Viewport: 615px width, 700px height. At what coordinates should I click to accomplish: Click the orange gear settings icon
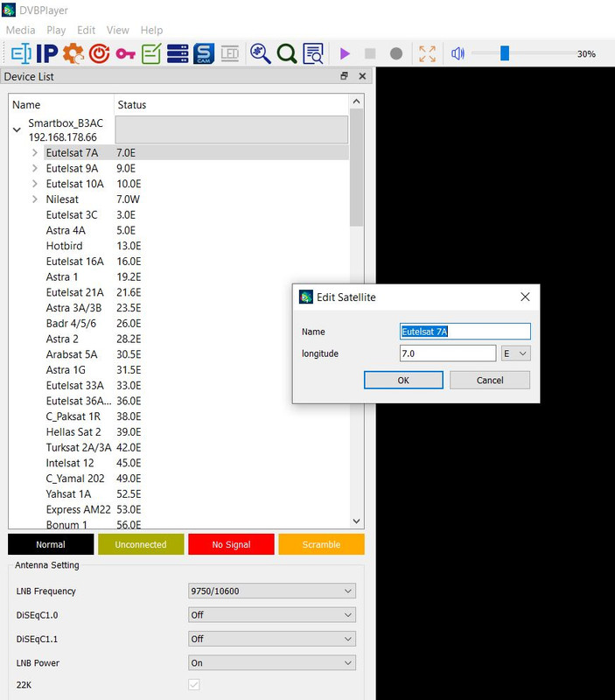[73, 53]
